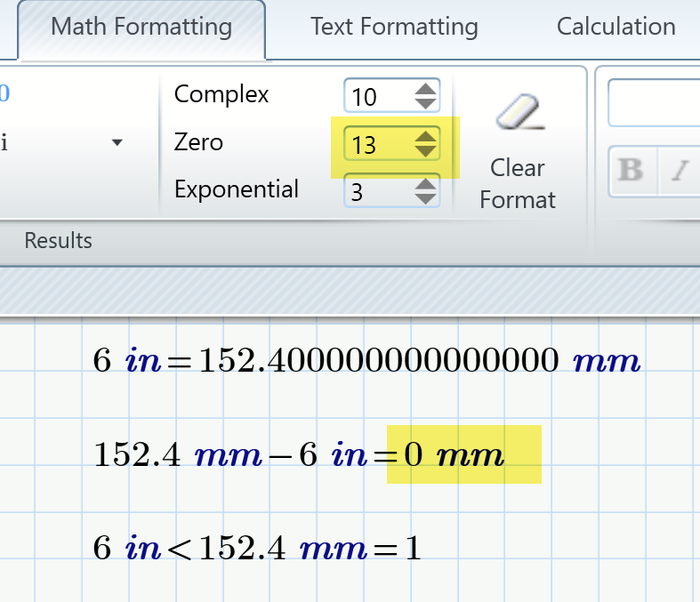Switch to the Text Formatting tab
The width and height of the screenshot is (700, 602).
394,27
